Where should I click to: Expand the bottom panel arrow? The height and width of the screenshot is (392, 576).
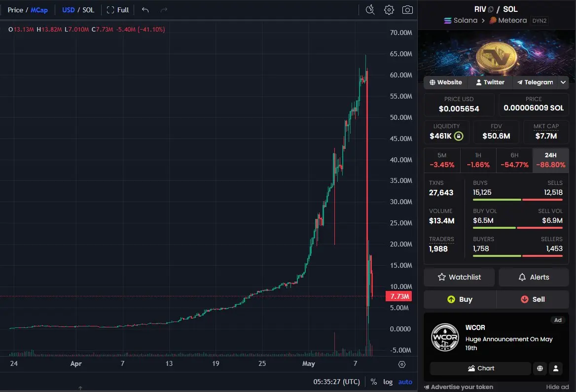80,388
